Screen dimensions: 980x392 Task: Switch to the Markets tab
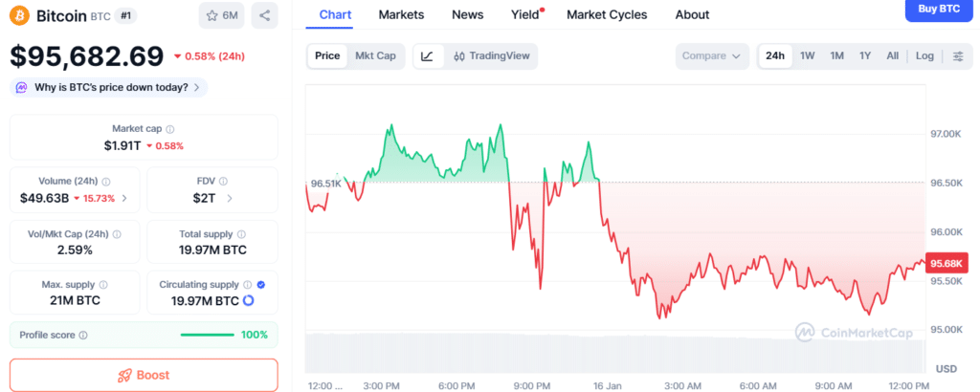click(401, 14)
